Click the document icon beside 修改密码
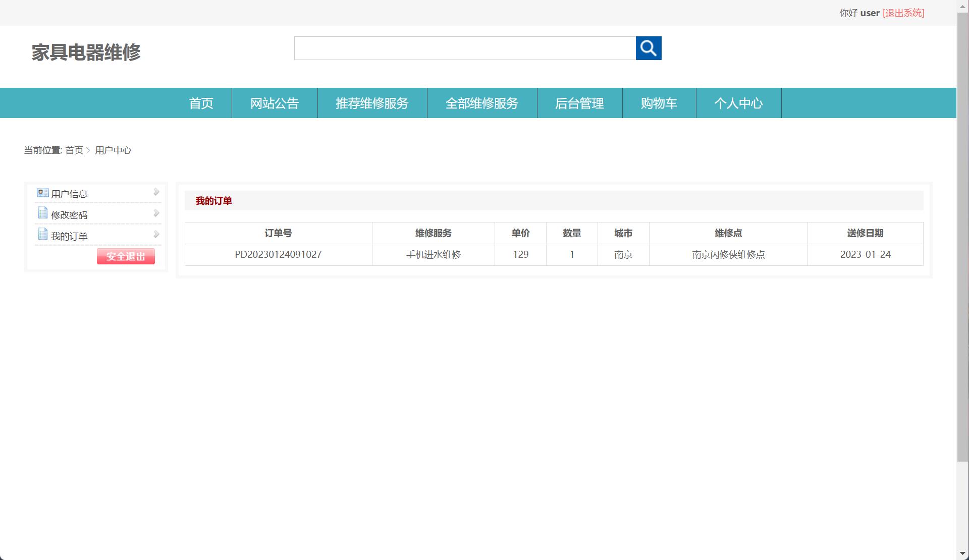 42,213
